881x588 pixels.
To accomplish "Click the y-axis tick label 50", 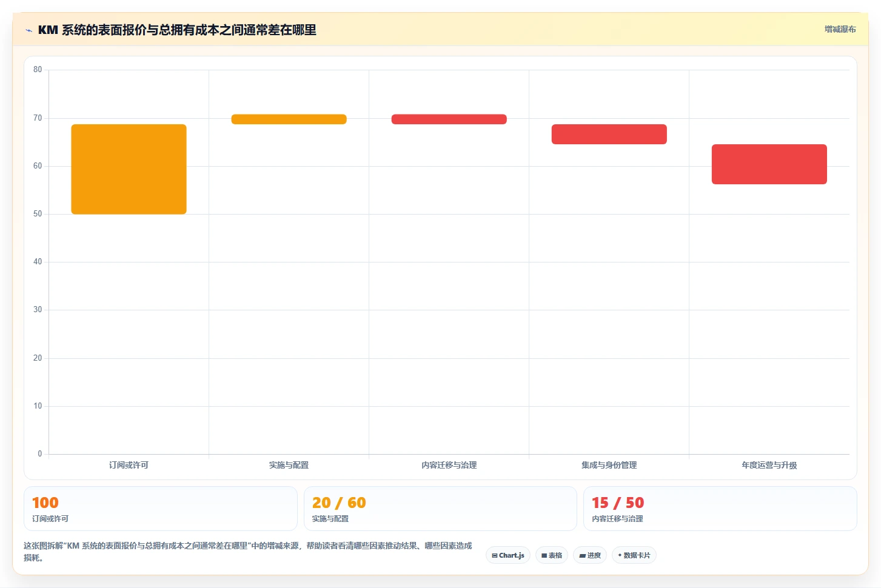I will (38, 214).
